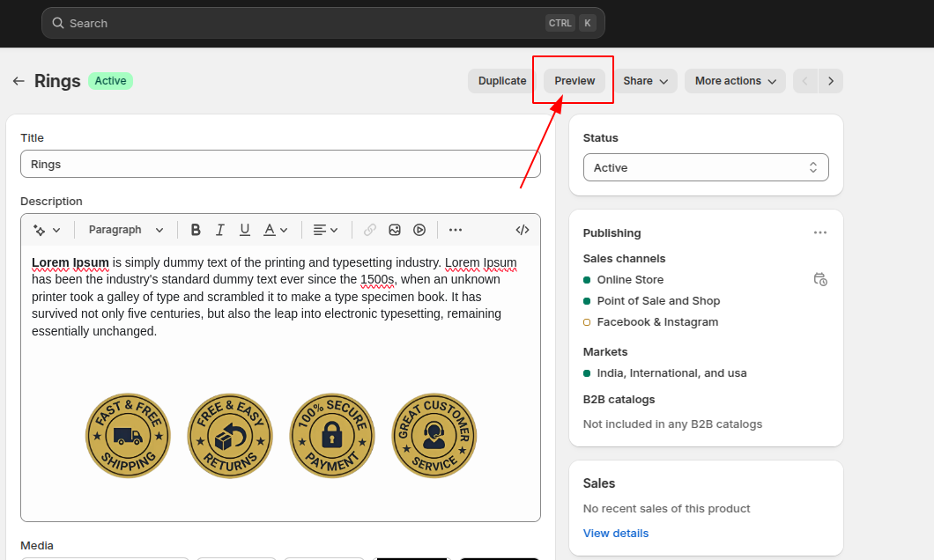Click the 100% Secure Payment badge

[x=332, y=436]
